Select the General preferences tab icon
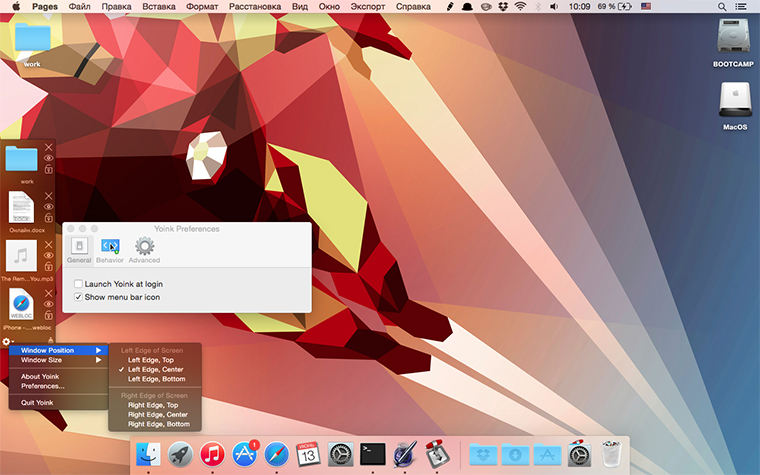The height and width of the screenshot is (475, 760). (x=78, y=247)
